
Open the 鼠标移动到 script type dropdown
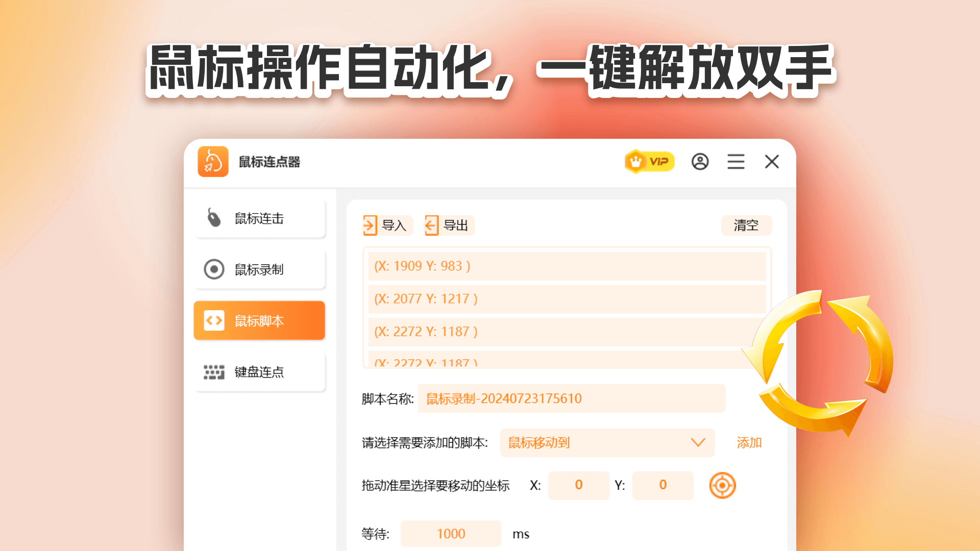pos(607,442)
